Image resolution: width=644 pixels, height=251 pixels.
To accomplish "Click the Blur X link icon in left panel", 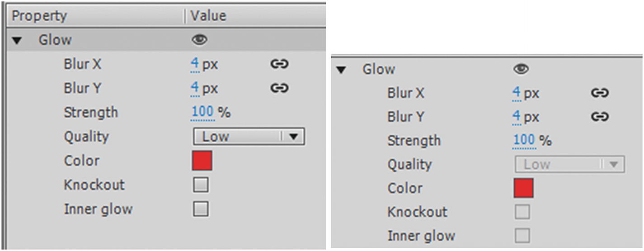I will (x=279, y=64).
